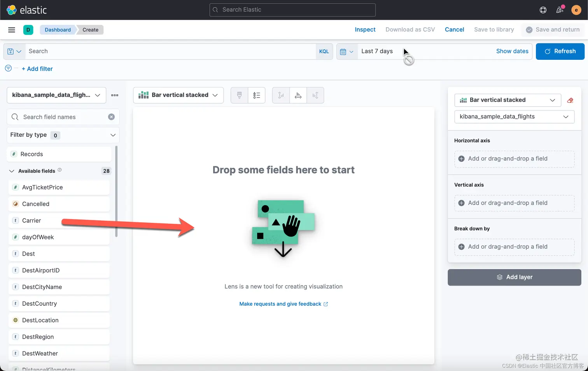Open the left axis settings icon
588x371 pixels.
pos(281,95)
